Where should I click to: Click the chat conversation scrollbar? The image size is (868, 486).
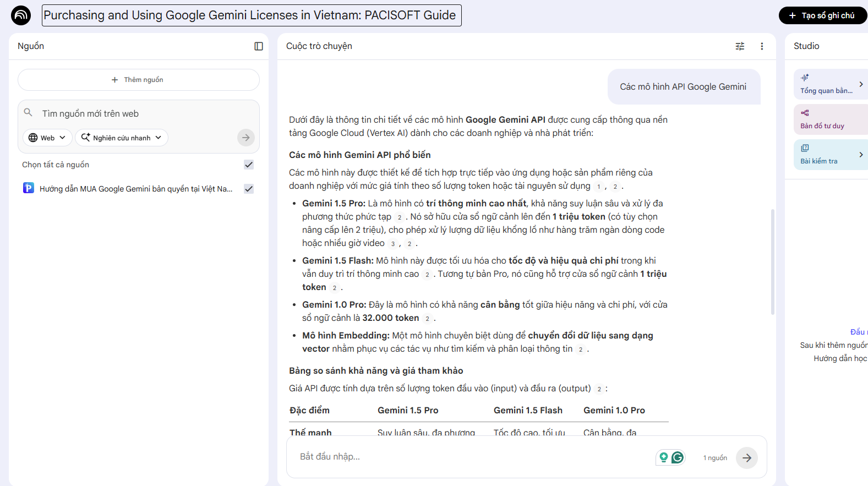coord(773,261)
